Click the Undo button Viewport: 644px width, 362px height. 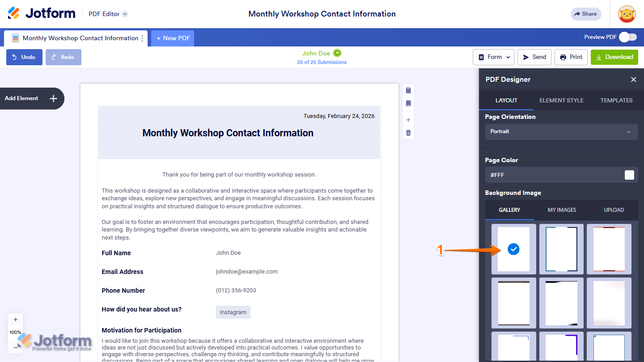click(x=24, y=57)
